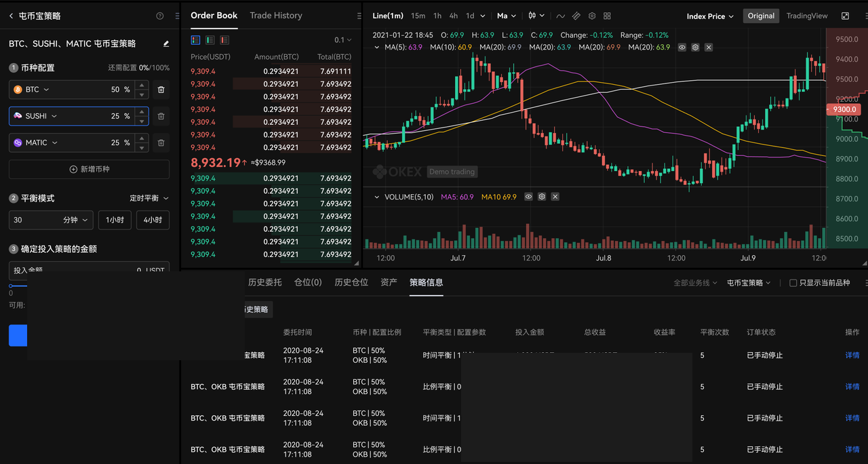This screenshot has width=868, height=464.
Task: Open chart settings gear in toolbar
Action: [x=591, y=16]
